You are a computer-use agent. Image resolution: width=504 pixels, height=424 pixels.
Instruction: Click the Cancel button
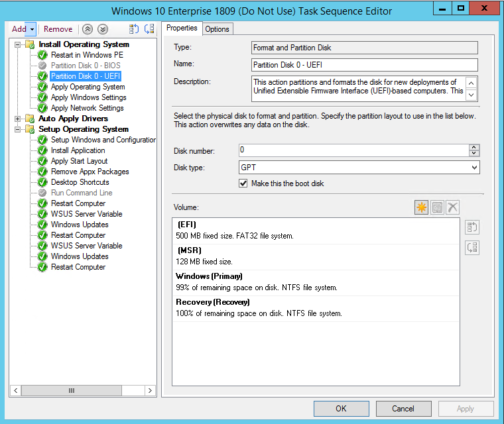click(x=403, y=409)
